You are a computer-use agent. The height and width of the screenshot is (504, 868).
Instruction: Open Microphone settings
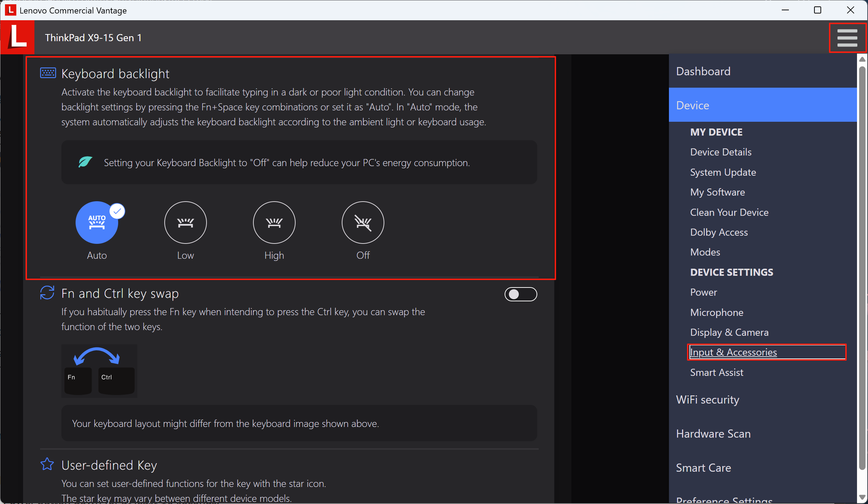716,312
